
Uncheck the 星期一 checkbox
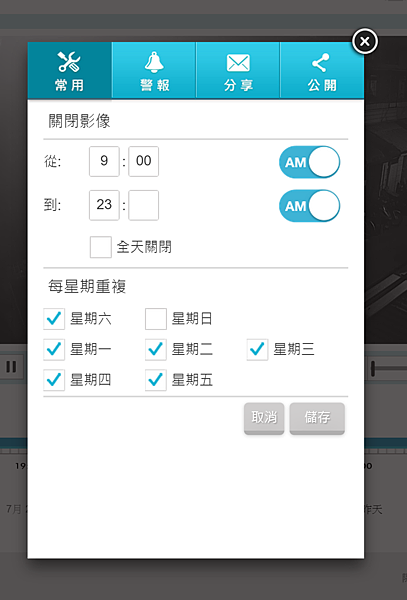[x=54, y=349]
